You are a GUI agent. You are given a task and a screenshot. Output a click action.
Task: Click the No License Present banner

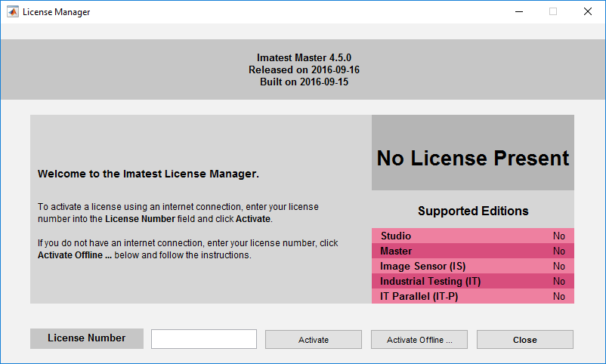pyautogui.click(x=473, y=153)
